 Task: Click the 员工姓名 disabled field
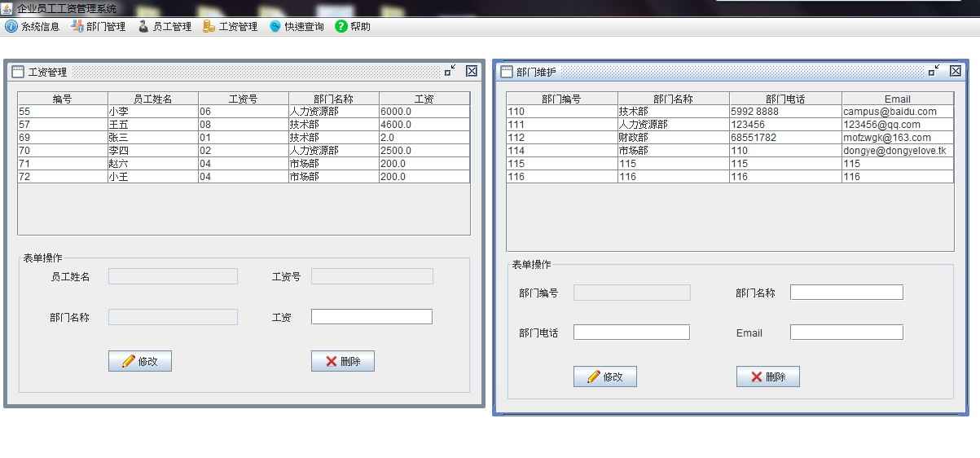coord(173,276)
